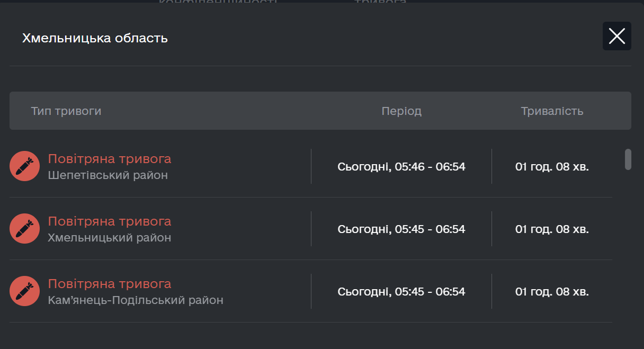Click Повітряна тривога title above Хмельницький район

110,221
